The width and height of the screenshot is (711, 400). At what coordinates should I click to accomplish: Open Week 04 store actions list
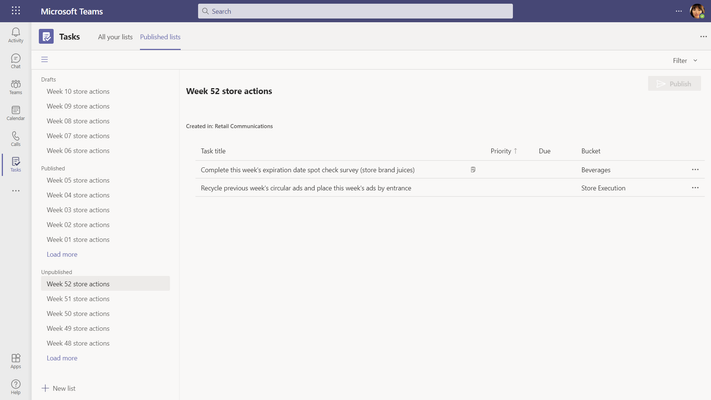78,195
